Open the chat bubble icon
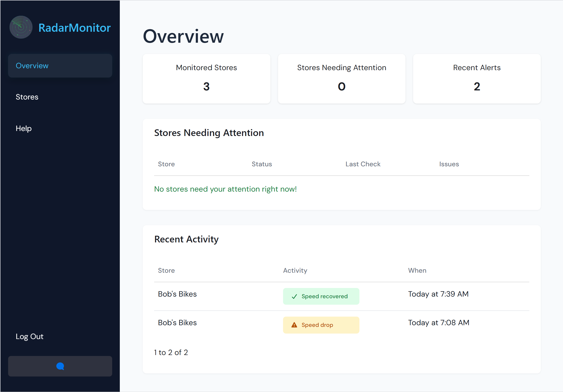563x392 pixels. pyautogui.click(x=60, y=366)
